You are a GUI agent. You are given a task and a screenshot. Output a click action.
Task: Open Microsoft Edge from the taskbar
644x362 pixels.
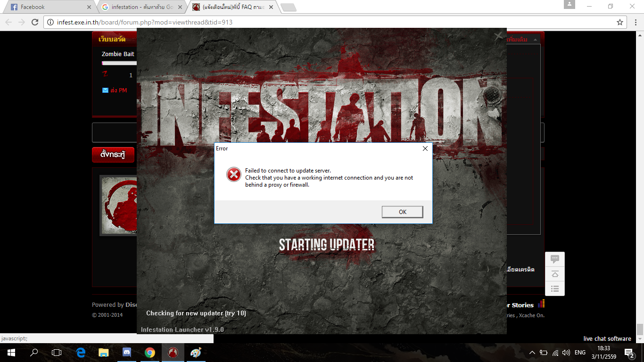pyautogui.click(x=81, y=352)
